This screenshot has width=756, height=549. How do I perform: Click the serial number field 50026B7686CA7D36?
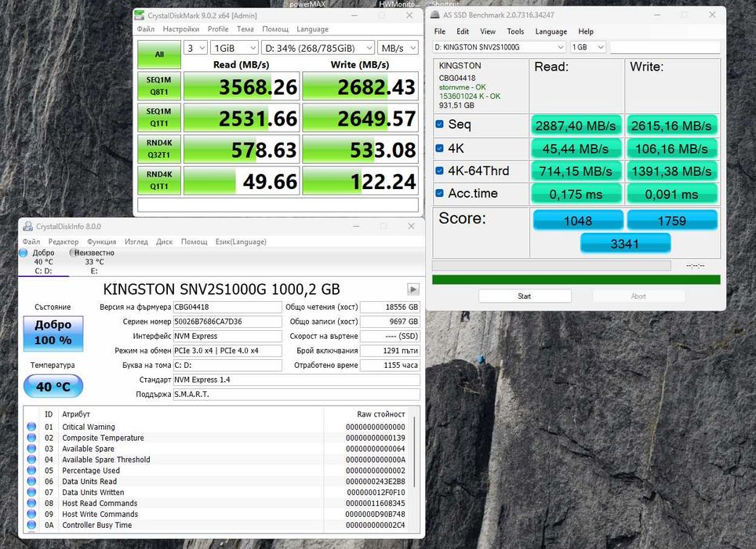point(227,322)
